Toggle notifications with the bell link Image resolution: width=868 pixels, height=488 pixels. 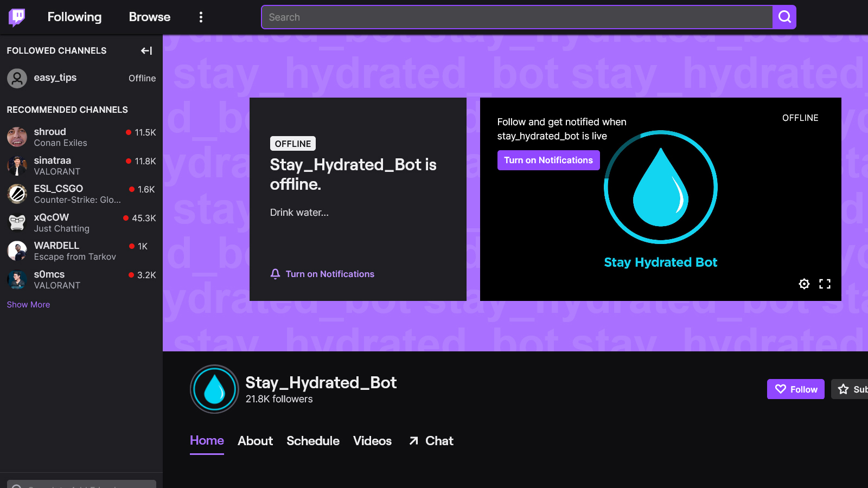click(x=322, y=274)
